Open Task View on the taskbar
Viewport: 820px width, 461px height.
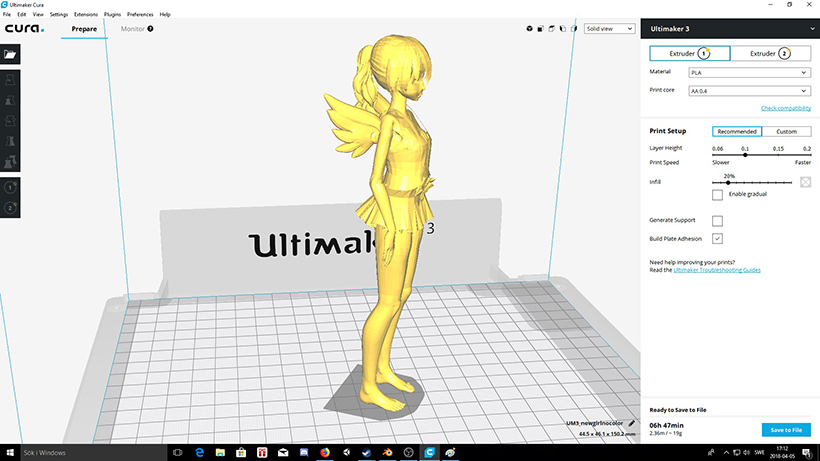point(178,453)
